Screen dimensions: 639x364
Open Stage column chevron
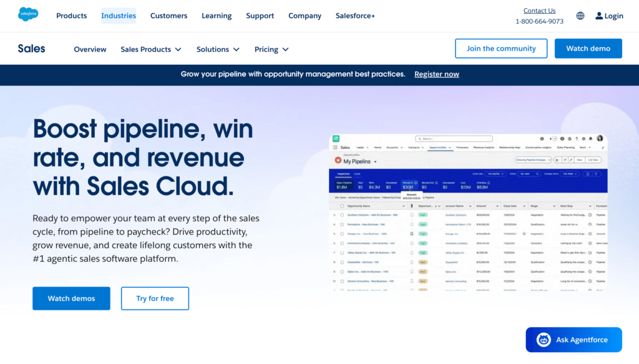coord(554,206)
